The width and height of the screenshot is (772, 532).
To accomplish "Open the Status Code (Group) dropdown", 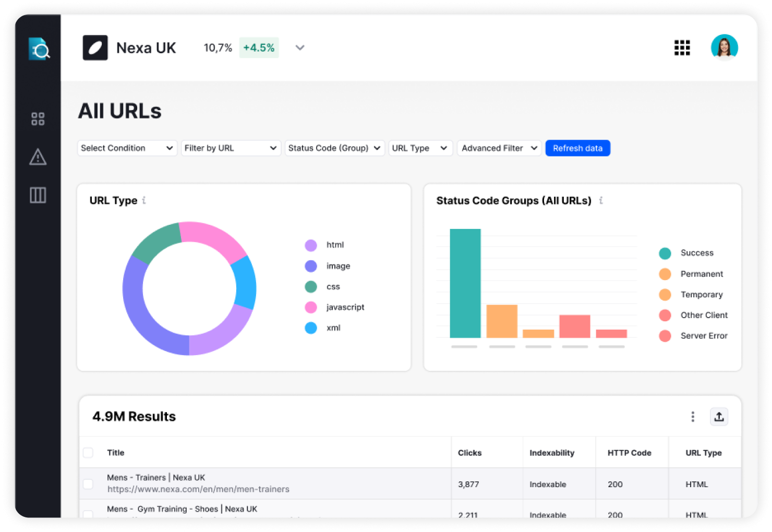I will (x=334, y=148).
